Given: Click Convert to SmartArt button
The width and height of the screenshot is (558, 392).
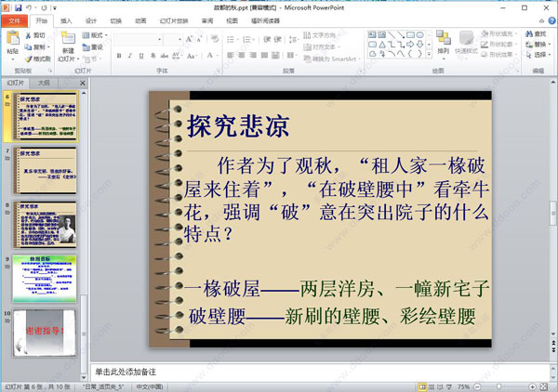Looking at the screenshot, I should tap(331, 59).
